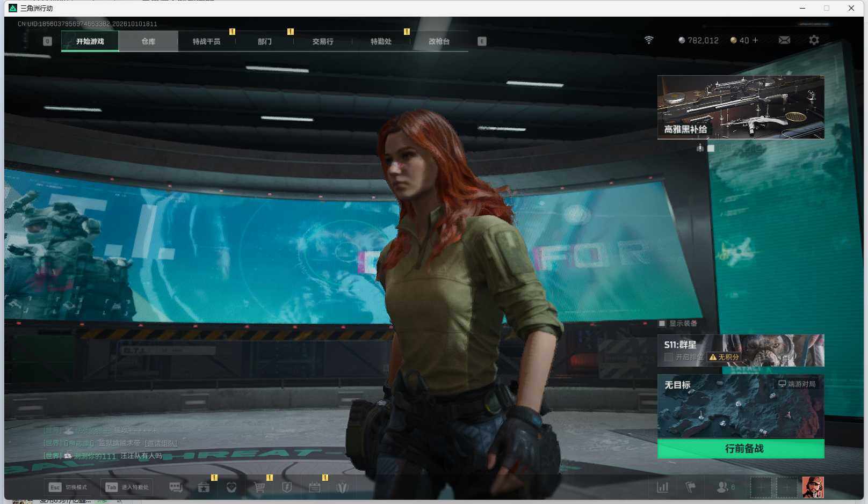This screenshot has width=868, height=504.
Task: Select the 开始游戏 tab
Action: pos(90,41)
